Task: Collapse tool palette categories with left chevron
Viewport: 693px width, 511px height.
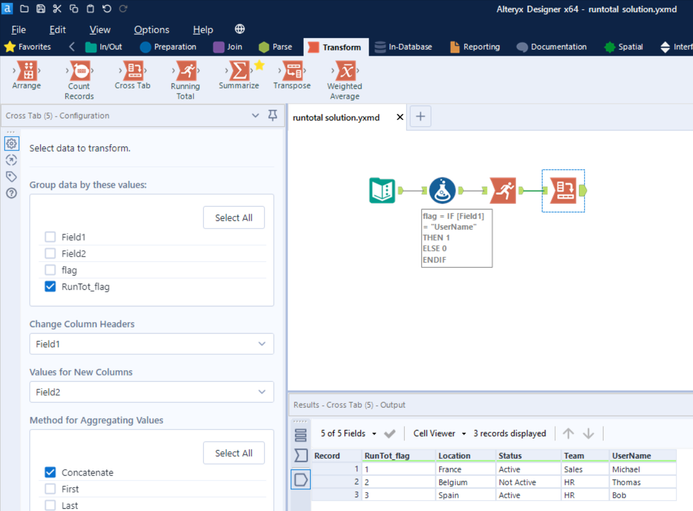Action: click(72, 46)
